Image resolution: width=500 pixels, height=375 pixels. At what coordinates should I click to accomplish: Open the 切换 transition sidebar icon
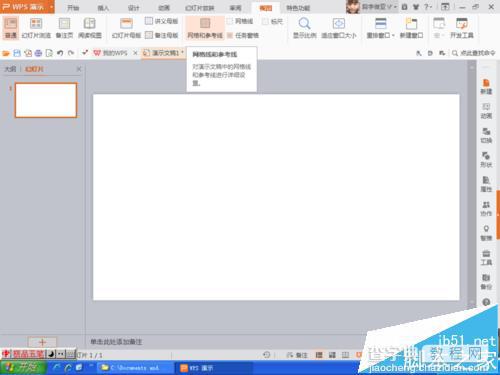486,135
